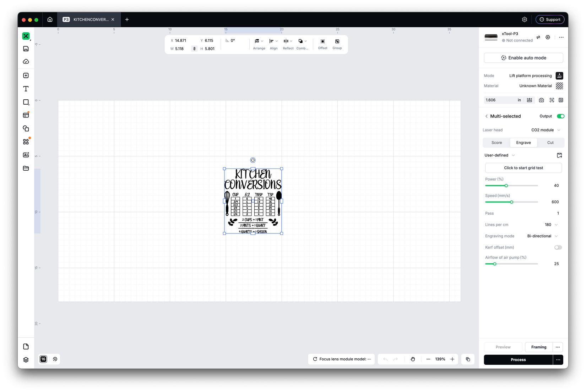Go to Home icon
586x392 pixels.
pos(50,20)
